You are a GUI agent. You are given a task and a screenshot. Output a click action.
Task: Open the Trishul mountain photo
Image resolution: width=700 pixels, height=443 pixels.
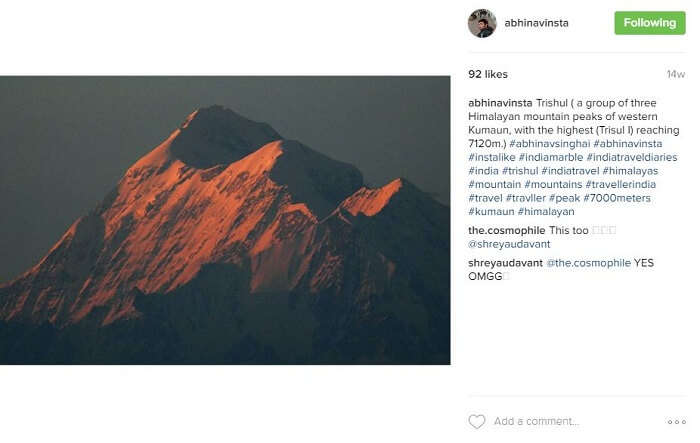[x=225, y=220]
